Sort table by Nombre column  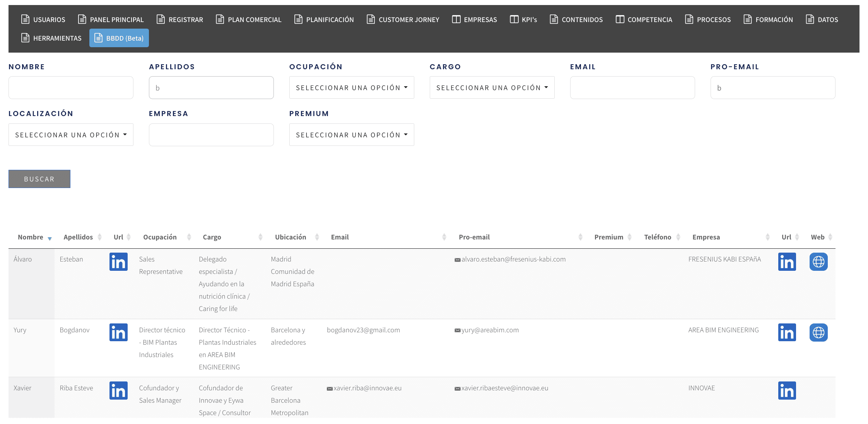[31, 237]
